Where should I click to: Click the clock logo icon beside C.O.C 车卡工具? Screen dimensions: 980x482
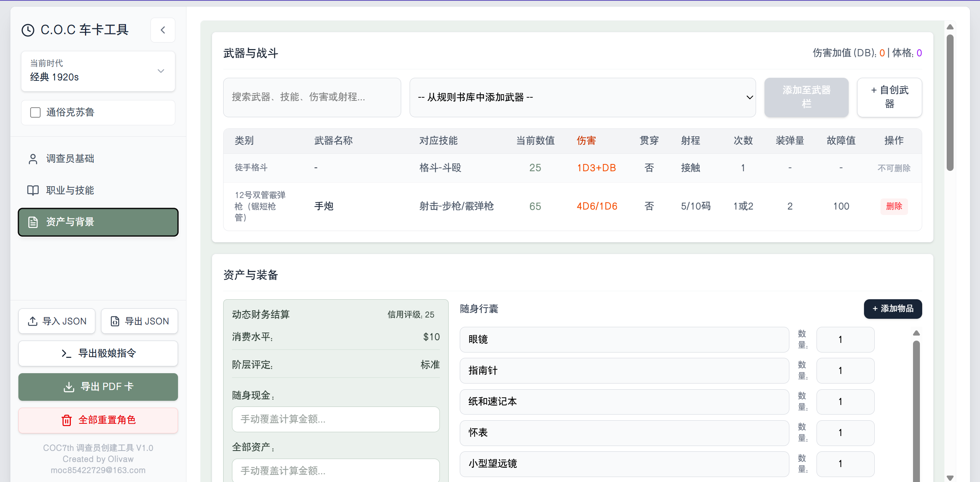point(28,30)
